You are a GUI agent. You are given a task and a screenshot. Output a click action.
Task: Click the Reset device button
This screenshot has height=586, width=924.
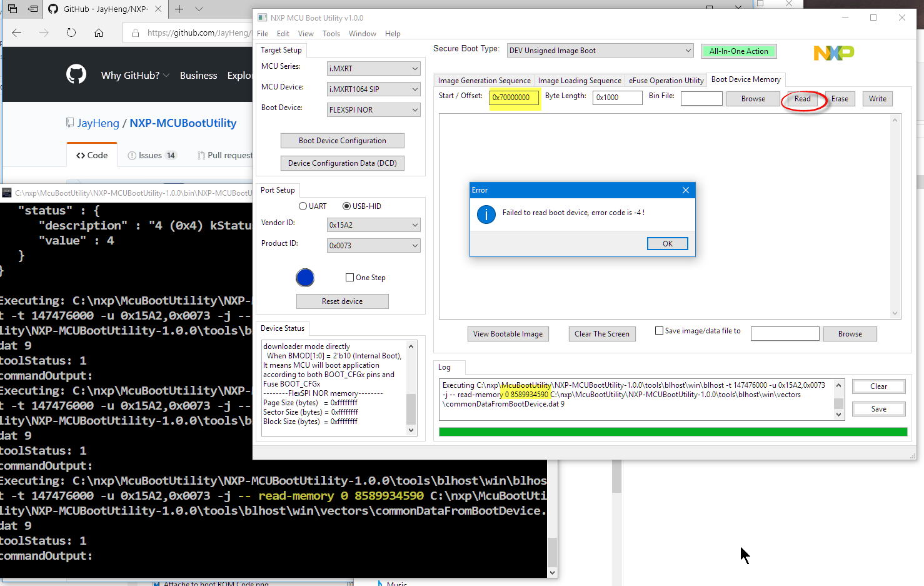342,301
